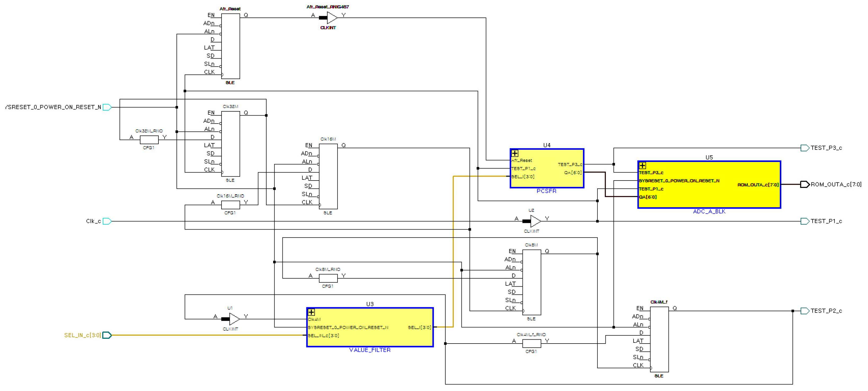868x391 pixels.
Task: Select the U2 CLKINT buffer symbol
Action: [x=535, y=221]
